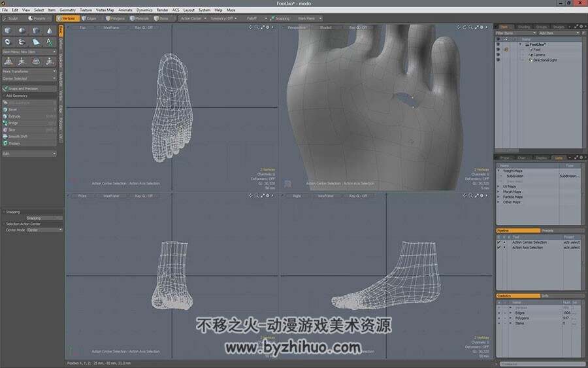This screenshot has height=368, width=588.
Task: Select the cylinder primitive tool icon
Action: pos(36,31)
